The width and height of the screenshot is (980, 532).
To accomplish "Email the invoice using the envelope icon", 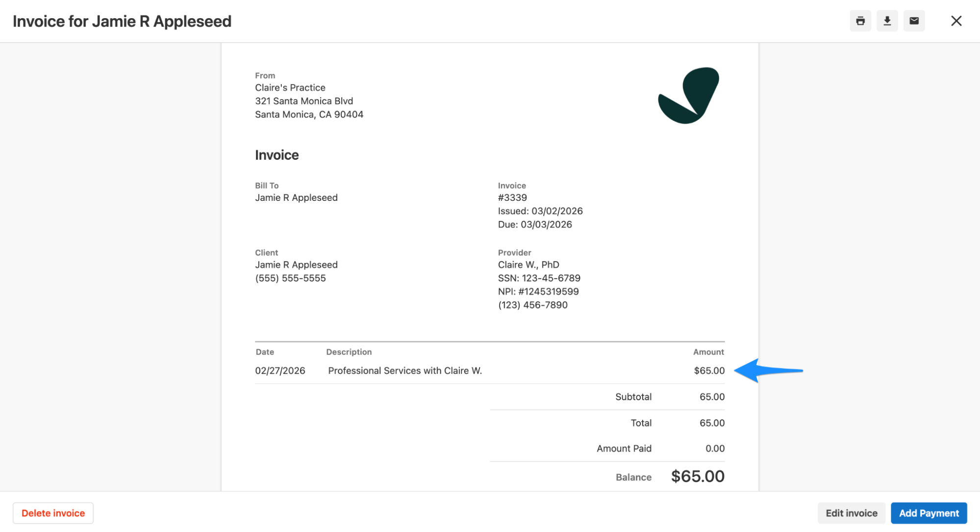I will click(914, 21).
